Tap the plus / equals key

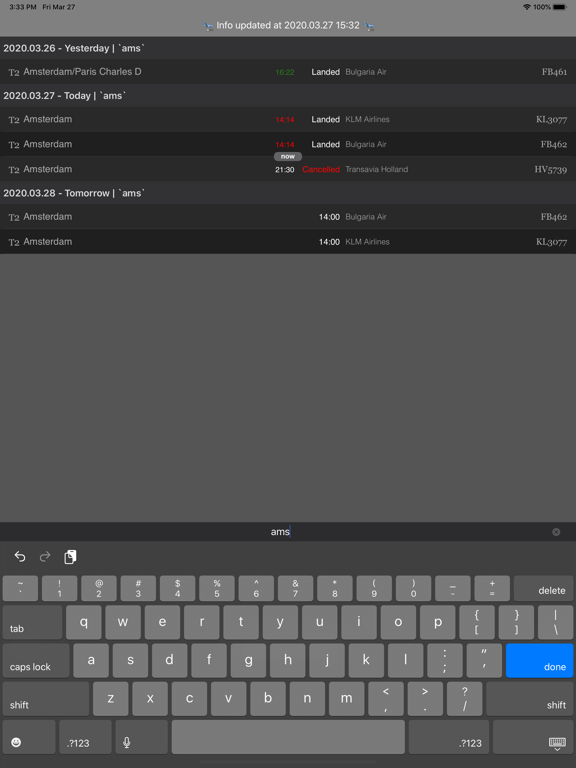point(492,588)
